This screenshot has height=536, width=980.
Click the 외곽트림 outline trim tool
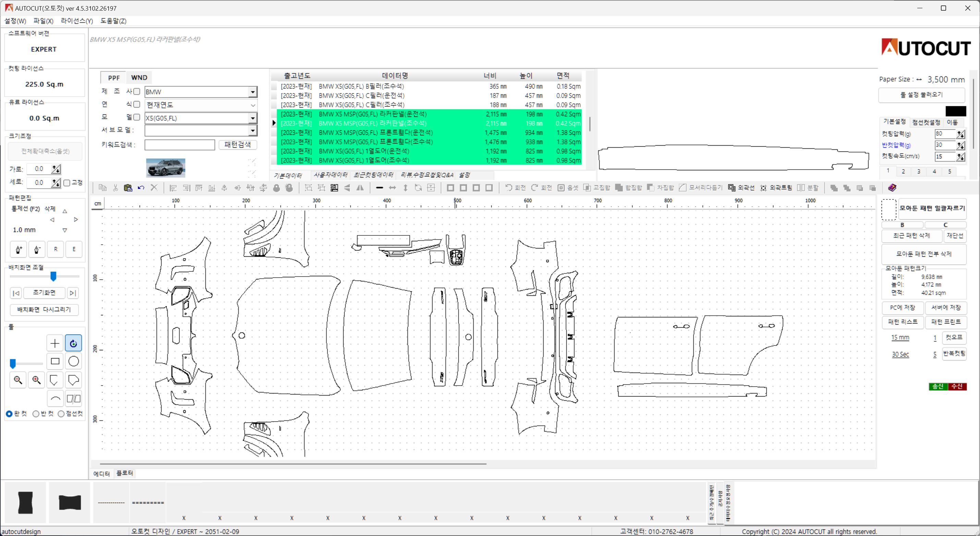pyautogui.click(x=776, y=187)
